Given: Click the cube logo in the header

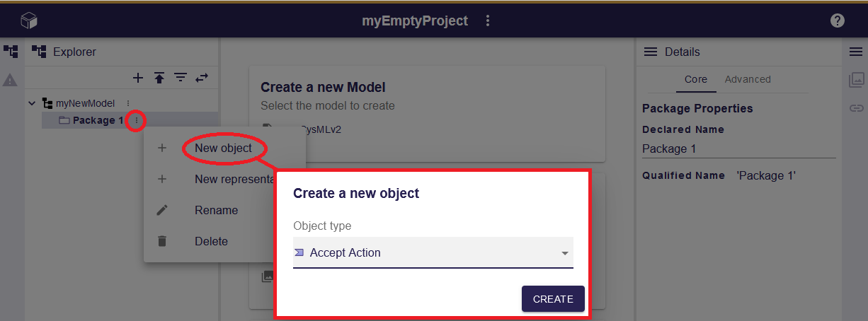Looking at the screenshot, I should coord(28,21).
